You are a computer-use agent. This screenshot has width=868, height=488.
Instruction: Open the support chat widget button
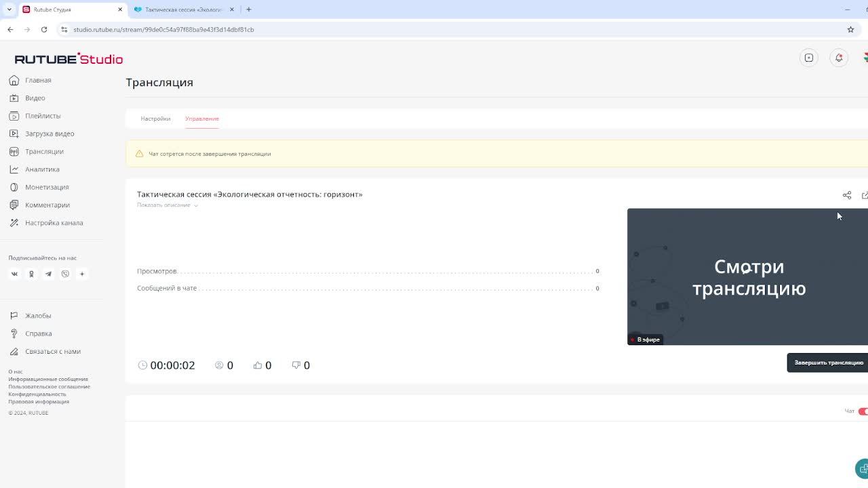(863, 468)
